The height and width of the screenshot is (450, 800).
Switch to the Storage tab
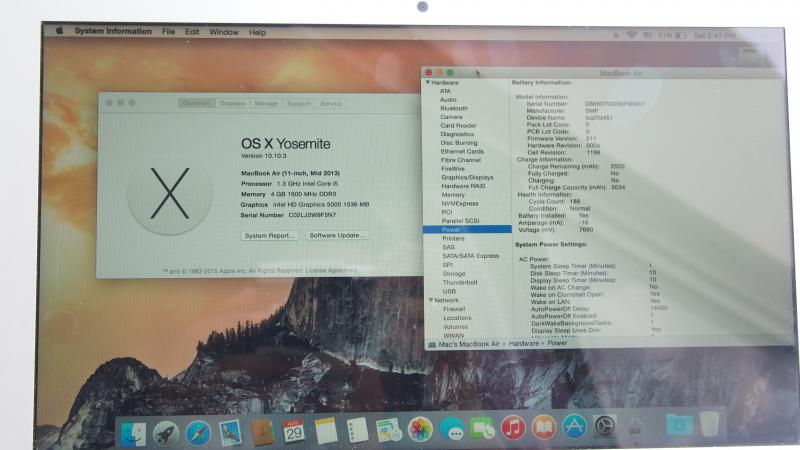coord(265,103)
